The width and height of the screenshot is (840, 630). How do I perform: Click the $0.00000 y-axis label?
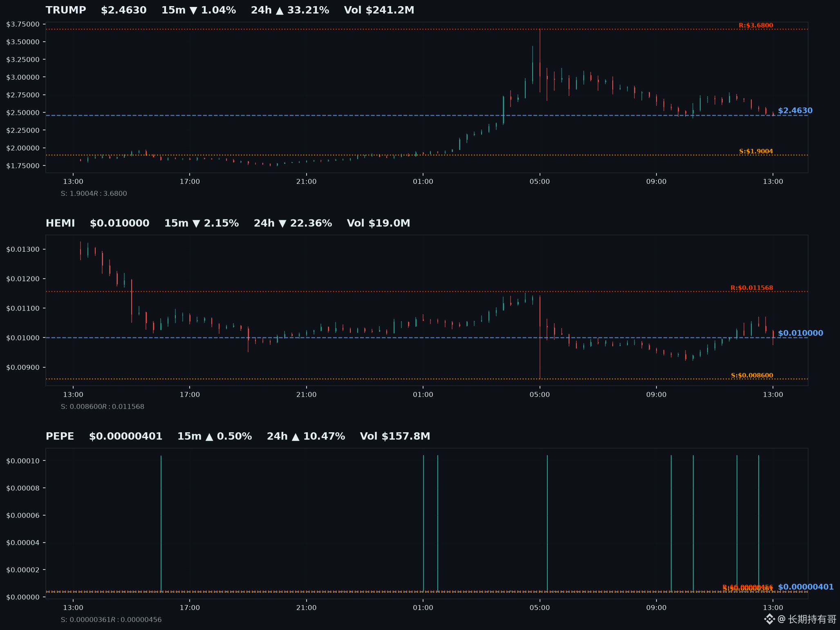coord(23,597)
